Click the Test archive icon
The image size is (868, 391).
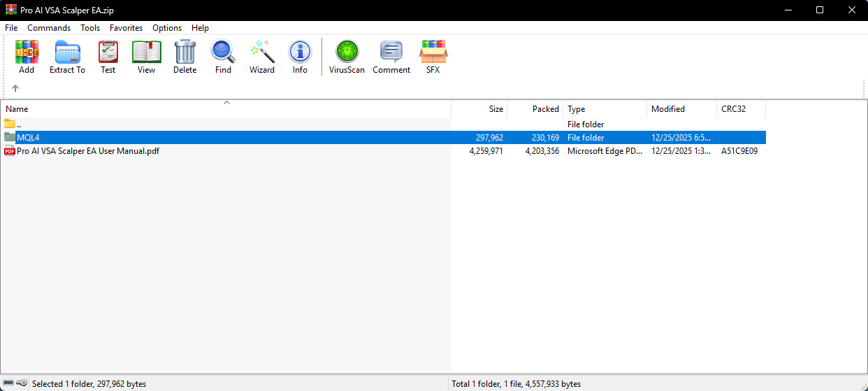coord(108,52)
